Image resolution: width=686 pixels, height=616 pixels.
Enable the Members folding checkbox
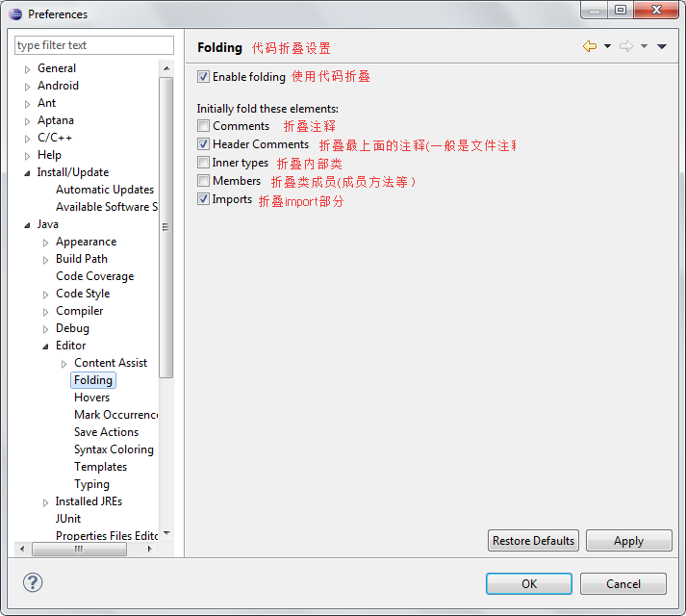tap(203, 180)
